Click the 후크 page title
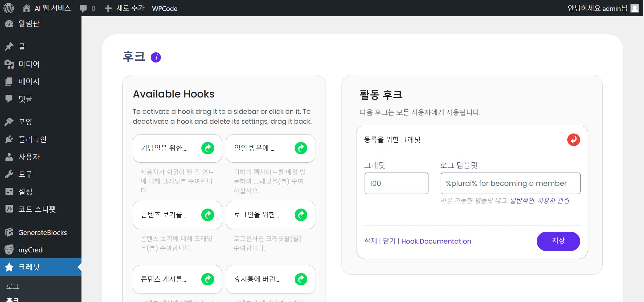Viewport: 644px width, 302px height. pos(134,57)
